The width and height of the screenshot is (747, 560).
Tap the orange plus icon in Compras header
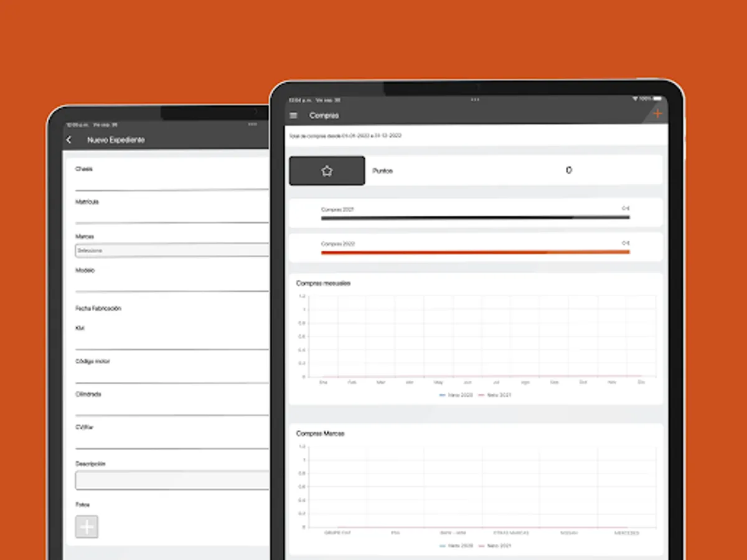pyautogui.click(x=657, y=114)
